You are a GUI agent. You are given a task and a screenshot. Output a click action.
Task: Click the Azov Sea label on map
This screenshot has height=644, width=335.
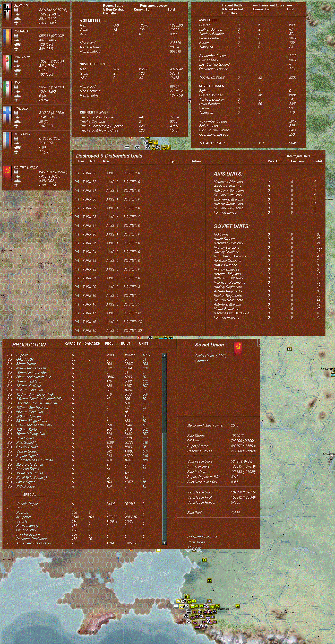(x=152, y=577)
